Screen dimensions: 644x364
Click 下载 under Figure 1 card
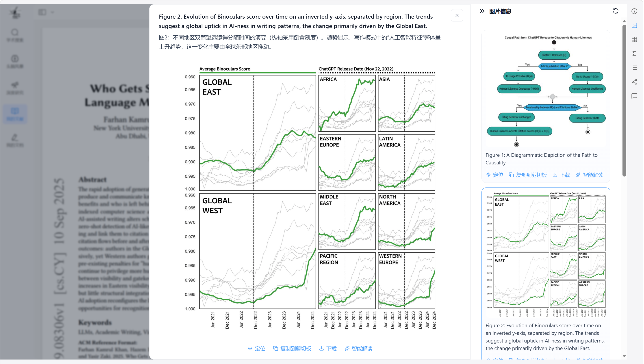(561, 175)
